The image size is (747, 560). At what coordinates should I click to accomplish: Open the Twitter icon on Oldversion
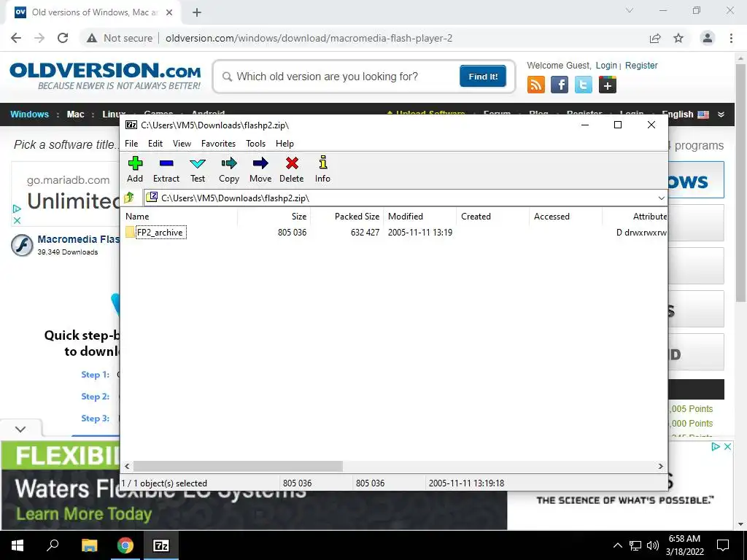pyautogui.click(x=583, y=85)
